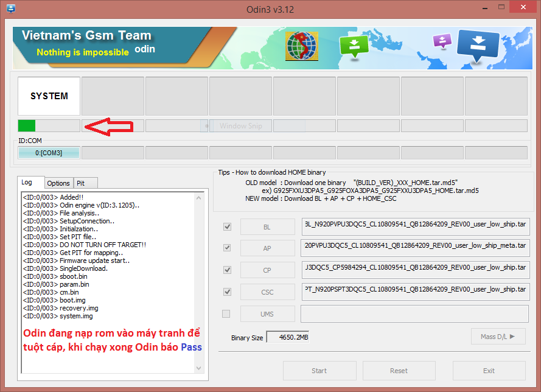Click the log scroll down arrow
The image size is (541, 392).
199,368
